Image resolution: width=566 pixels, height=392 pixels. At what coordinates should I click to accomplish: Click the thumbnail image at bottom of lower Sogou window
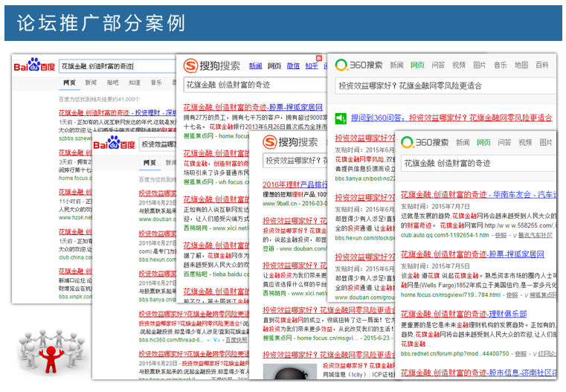[290, 371]
